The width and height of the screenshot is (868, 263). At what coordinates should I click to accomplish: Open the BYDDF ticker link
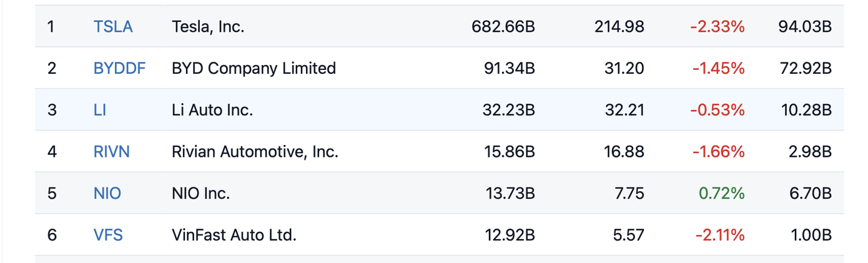click(119, 68)
